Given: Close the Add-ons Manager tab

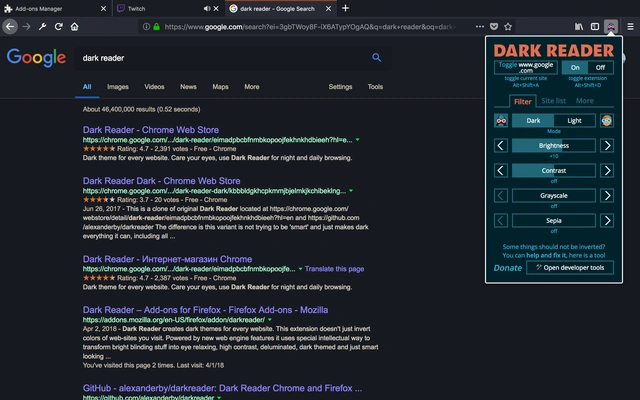Looking at the screenshot, I should pyautogui.click(x=103, y=9).
